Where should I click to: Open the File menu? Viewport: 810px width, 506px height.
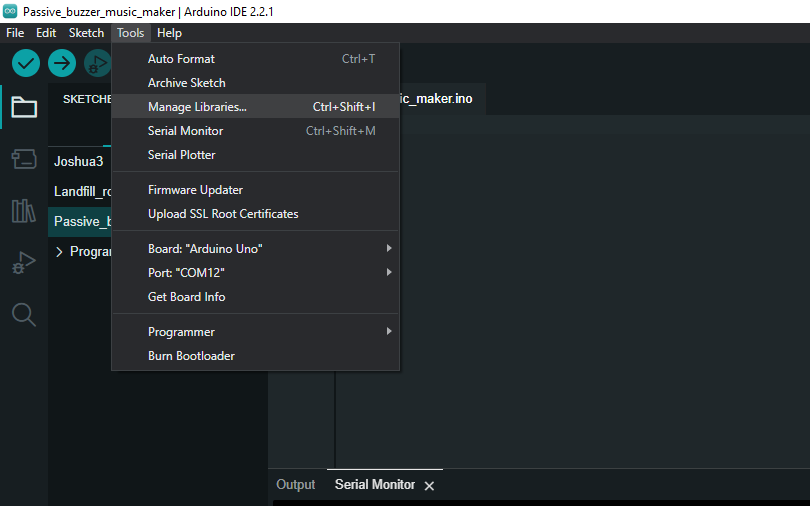(15, 33)
